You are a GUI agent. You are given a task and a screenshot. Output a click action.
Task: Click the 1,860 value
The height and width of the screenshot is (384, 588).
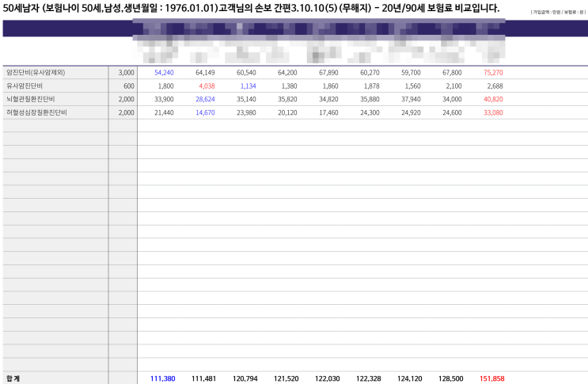point(330,86)
